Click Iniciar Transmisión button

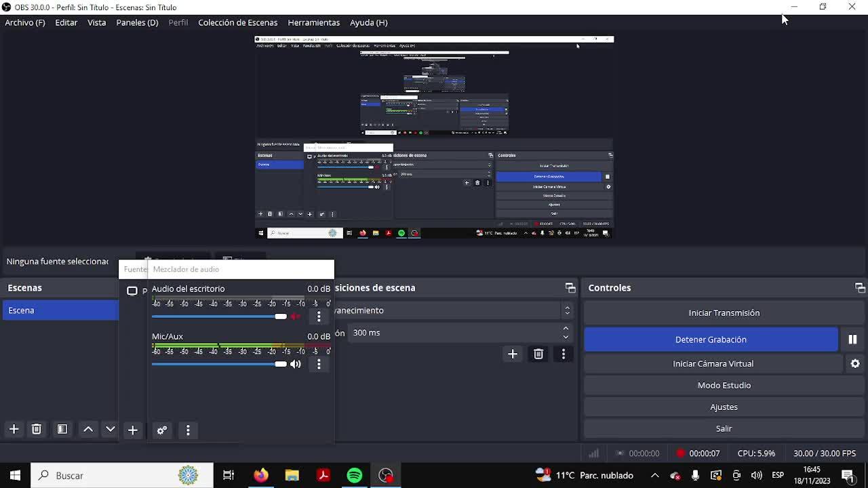point(724,313)
